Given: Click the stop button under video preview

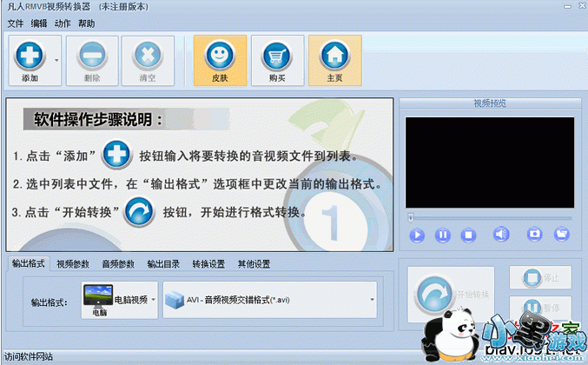Looking at the screenshot, I should pos(468,236).
